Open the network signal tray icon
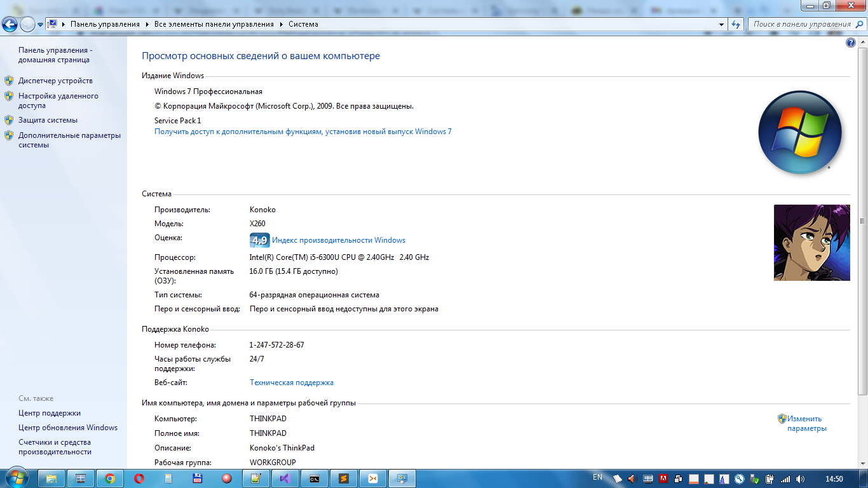Viewport: 868px width, 488px height. [x=785, y=478]
